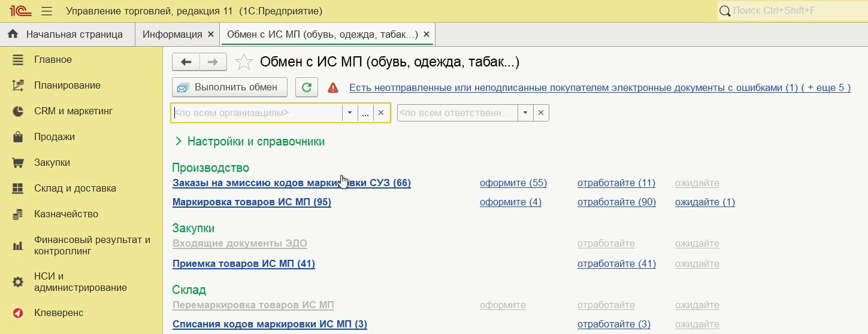Go back with left arrow button
Viewport: 868px width, 334px height.
coord(186,62)
